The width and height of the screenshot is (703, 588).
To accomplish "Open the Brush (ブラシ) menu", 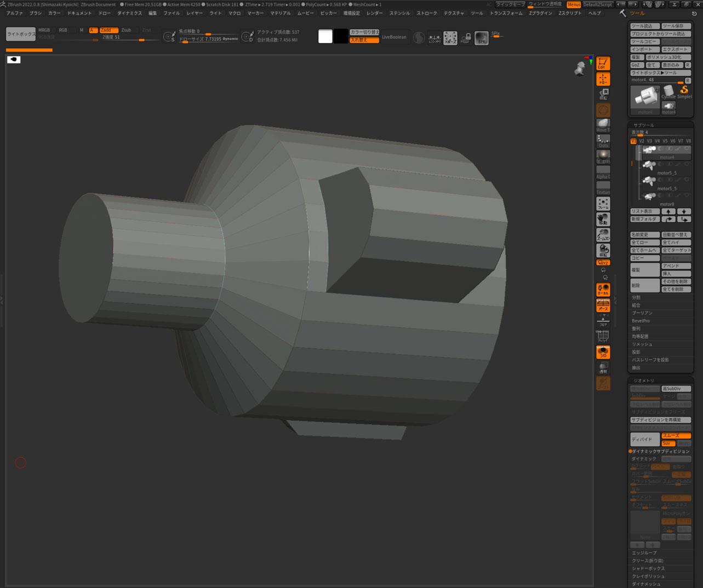I will point(36,13).
